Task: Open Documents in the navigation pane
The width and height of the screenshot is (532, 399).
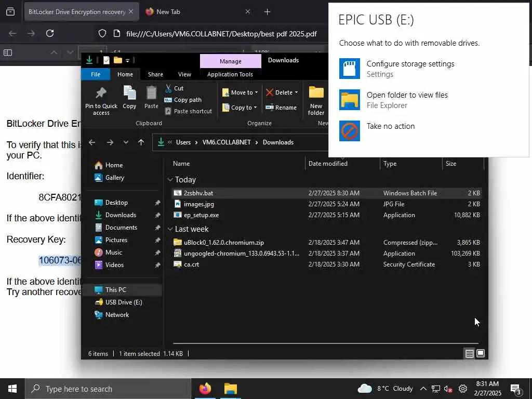Action: click(x=121, y=228)
